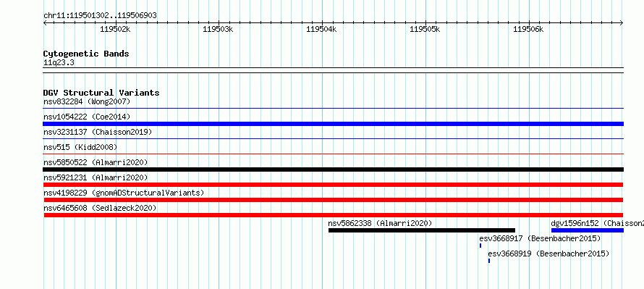This screenshot has width=644, height=289.
Task: Select the black nsv5850522 variant bar
Action: (x=333, y=169)
